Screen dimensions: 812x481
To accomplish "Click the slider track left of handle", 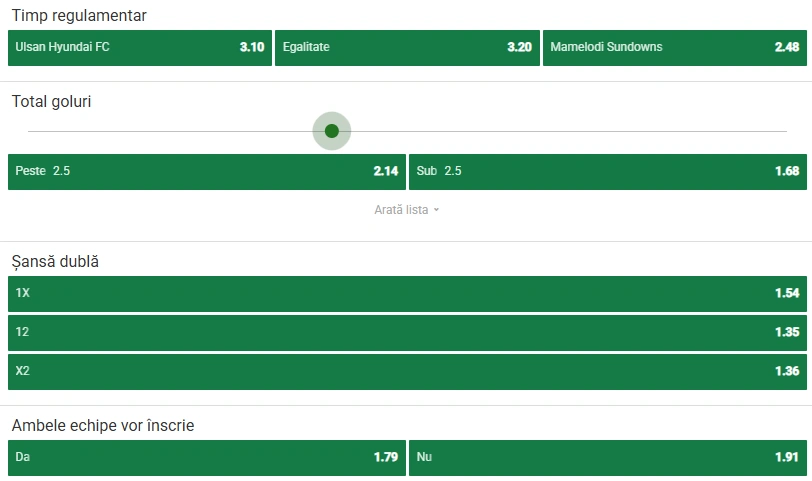I will (x=170, y=131).
